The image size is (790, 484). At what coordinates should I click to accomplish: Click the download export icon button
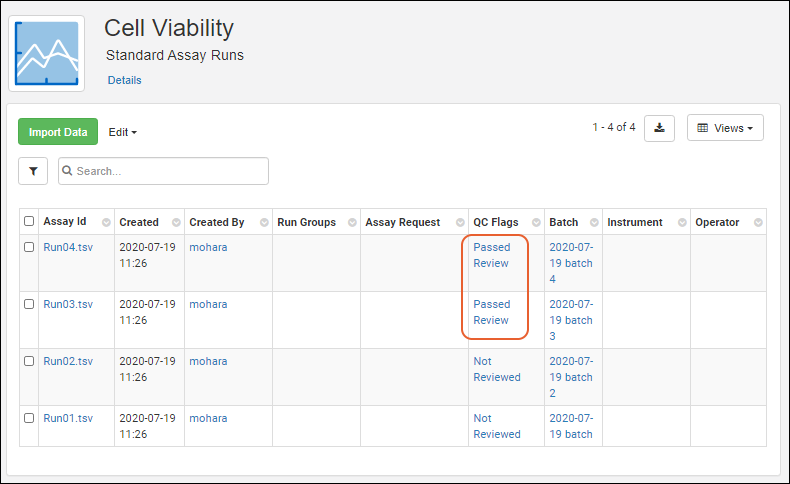659,128
